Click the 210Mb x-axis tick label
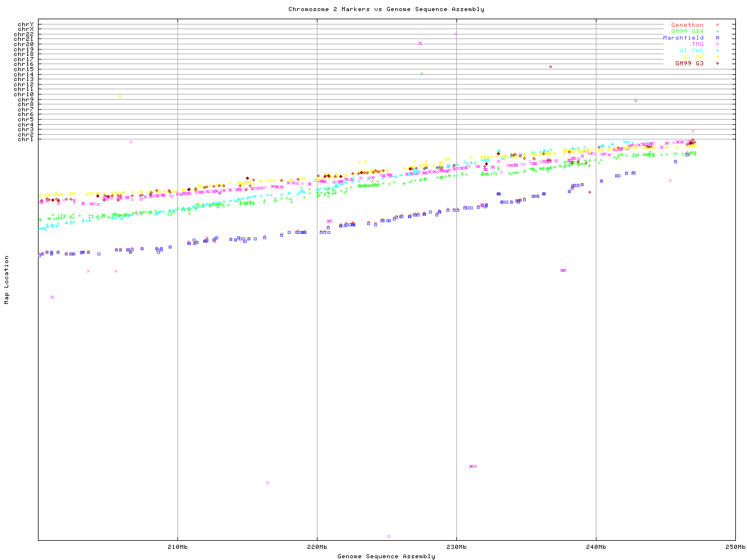This screenshot has height=560, width=747. 177,547
